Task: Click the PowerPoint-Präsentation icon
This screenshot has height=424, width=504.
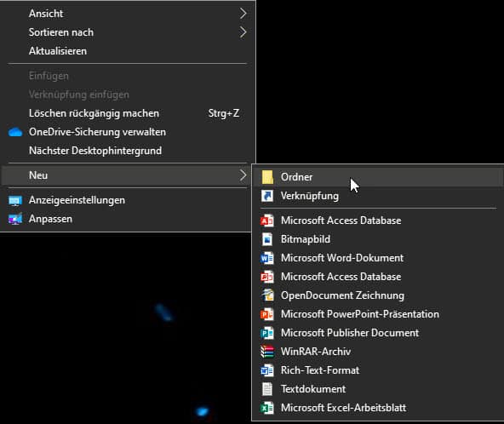Action: pos(267,314)
